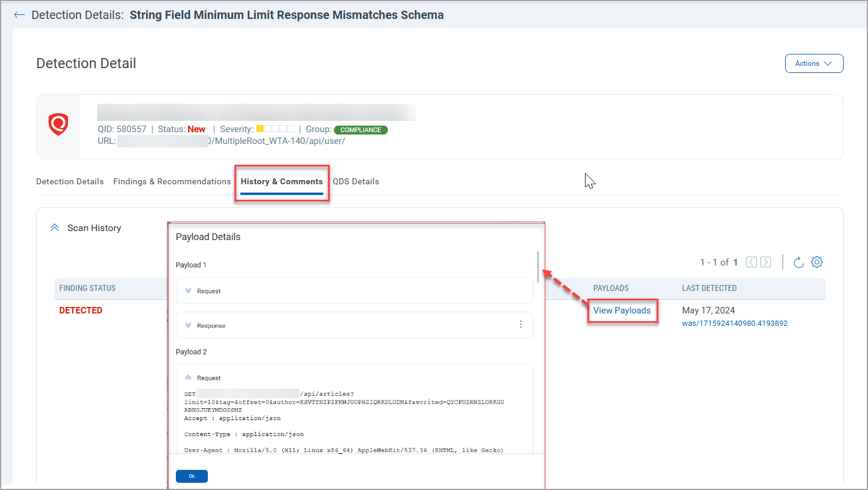
Task: Click the severity level indicator boxes
Action: pos(275,129)
